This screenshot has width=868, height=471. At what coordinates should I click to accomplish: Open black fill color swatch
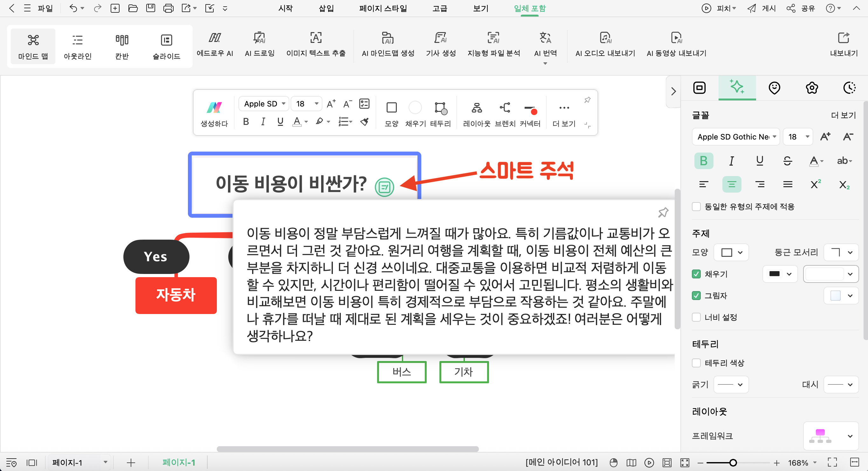(x=780, y=274)
